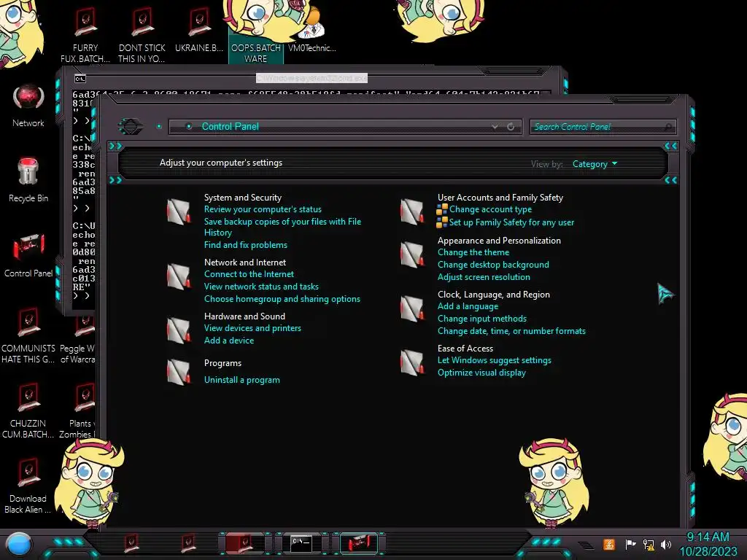Select the FURRY FUX.BATCH desktop icon

(85, 36)
